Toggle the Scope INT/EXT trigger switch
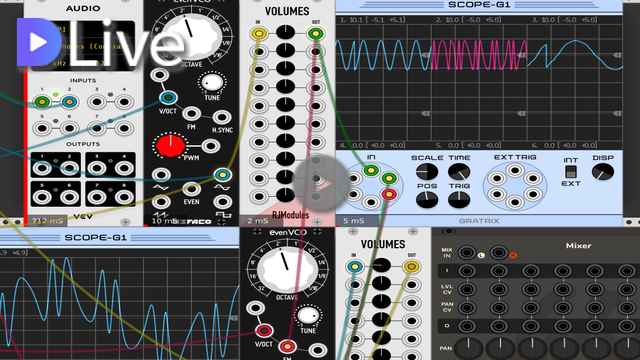Image resolution: width=640 pixels, height=360 pixels. (x=571, y=171)
